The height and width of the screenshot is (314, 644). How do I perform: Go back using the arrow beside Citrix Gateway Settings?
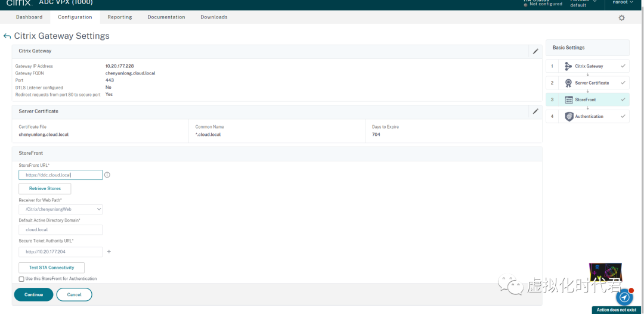[7, 36]
